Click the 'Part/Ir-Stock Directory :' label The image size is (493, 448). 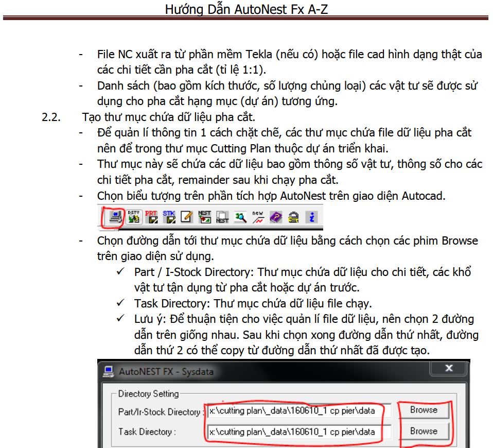161,412
